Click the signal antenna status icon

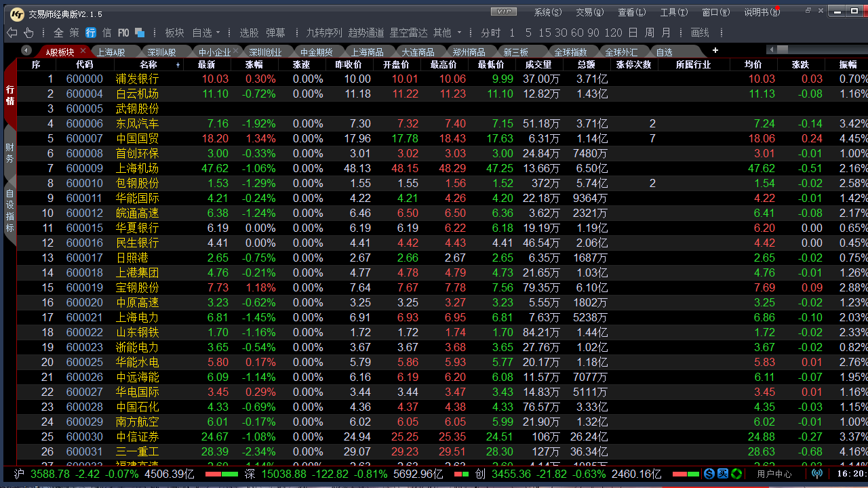pyautogui.click(x=817, y=474)
